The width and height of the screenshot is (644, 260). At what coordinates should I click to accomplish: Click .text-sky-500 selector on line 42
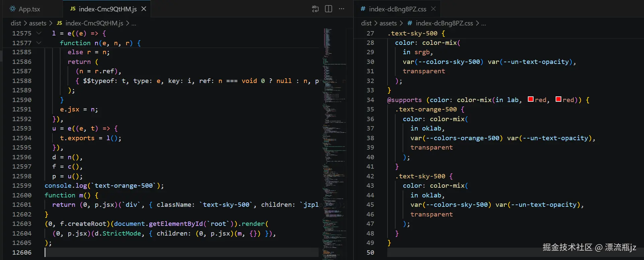420,176
